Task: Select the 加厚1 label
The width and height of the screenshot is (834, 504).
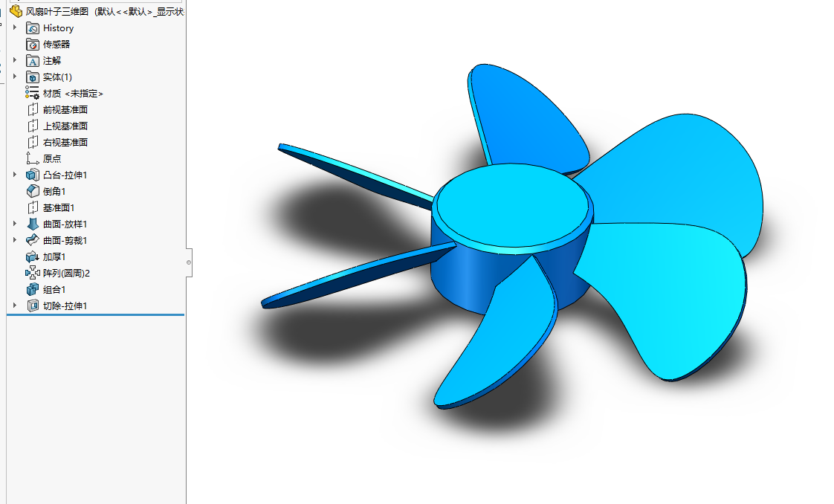Action: click(54, 256)
